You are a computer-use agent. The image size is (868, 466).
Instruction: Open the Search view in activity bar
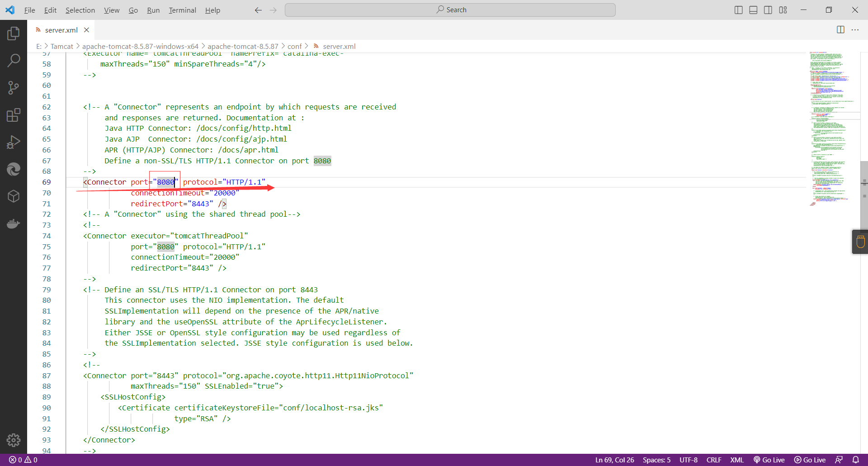[x=14, y=60]
